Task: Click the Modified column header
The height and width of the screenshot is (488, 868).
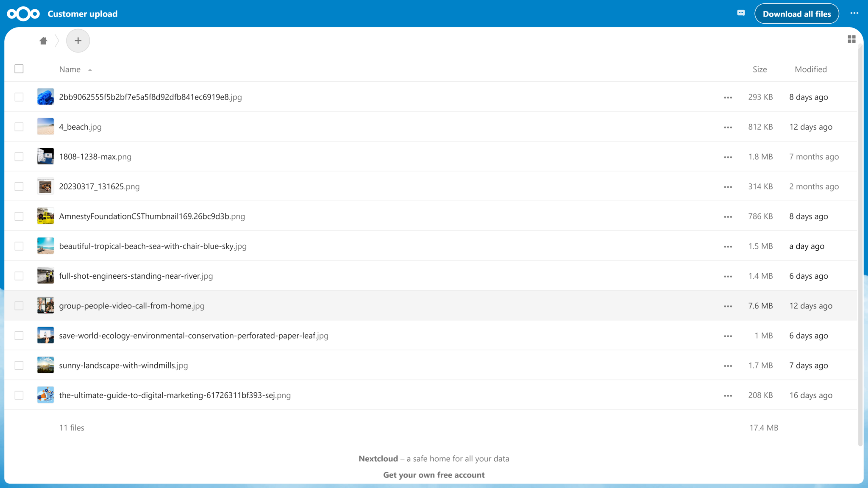Action: pos(810,69)
